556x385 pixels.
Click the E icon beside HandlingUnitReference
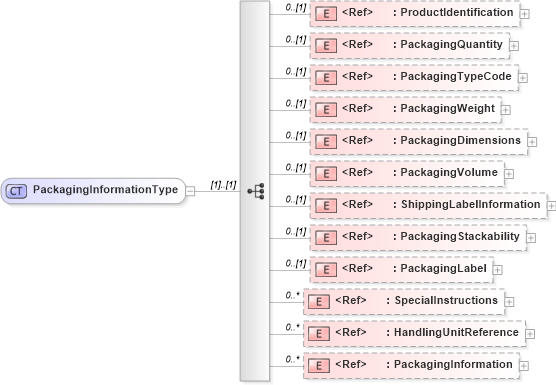point(319,334)
